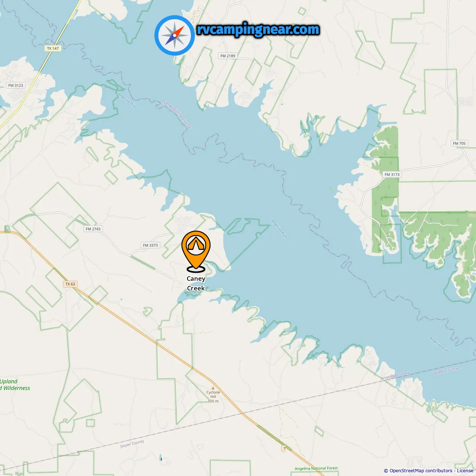Open the rvcampingnear.com site title

[258, 29]
